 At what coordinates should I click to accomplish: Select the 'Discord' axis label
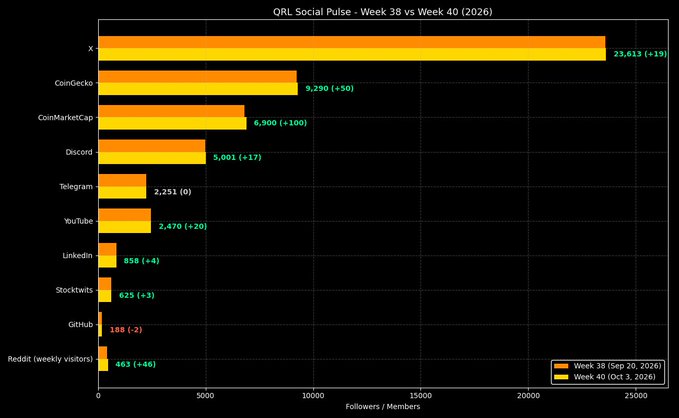pyautogui.click(x=79, y=152)
